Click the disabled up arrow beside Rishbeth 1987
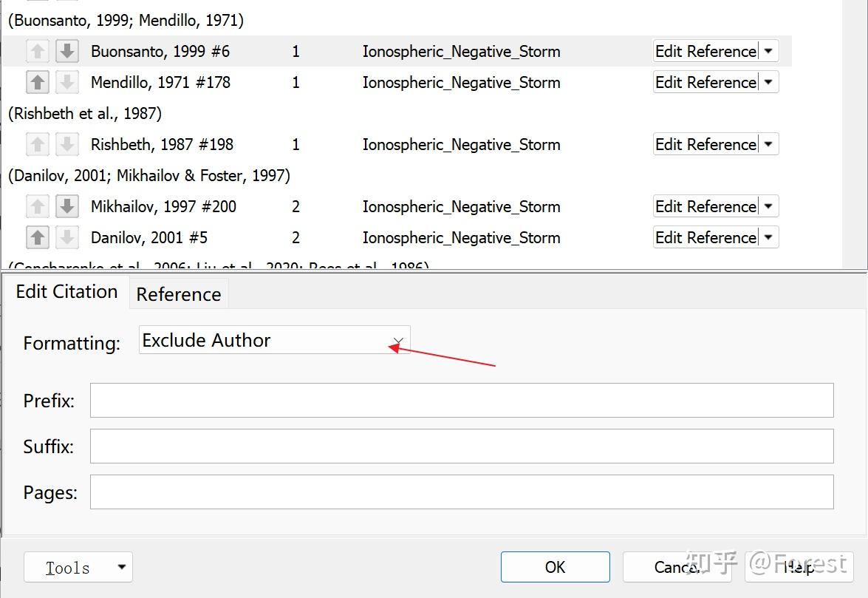The width and height of the screenshot is (868, 598). tap(38, 144)
